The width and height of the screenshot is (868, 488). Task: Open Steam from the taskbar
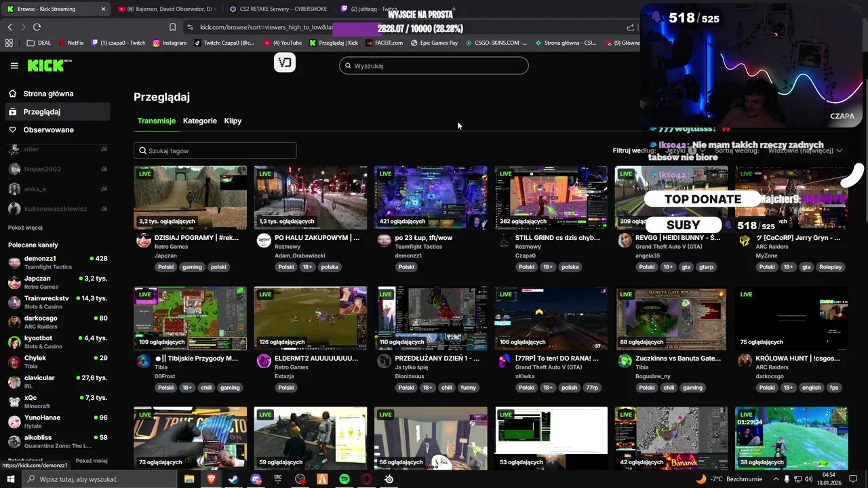(233, 479)
